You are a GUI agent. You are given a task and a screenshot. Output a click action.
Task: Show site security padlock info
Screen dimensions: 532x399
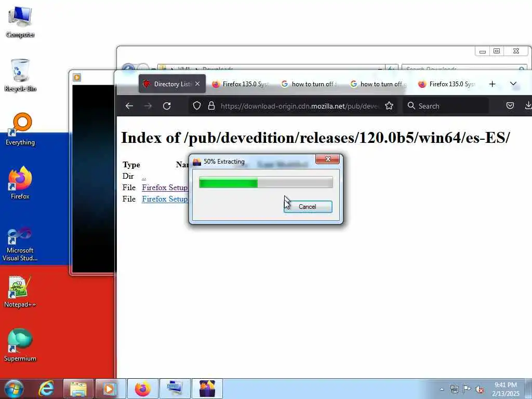211,106
